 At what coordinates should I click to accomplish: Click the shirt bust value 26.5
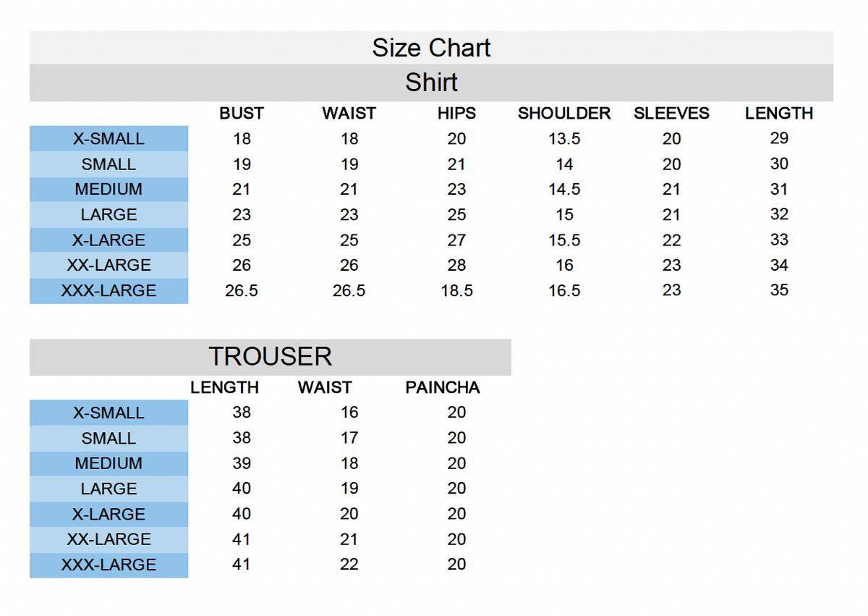[x=242, y=291]
